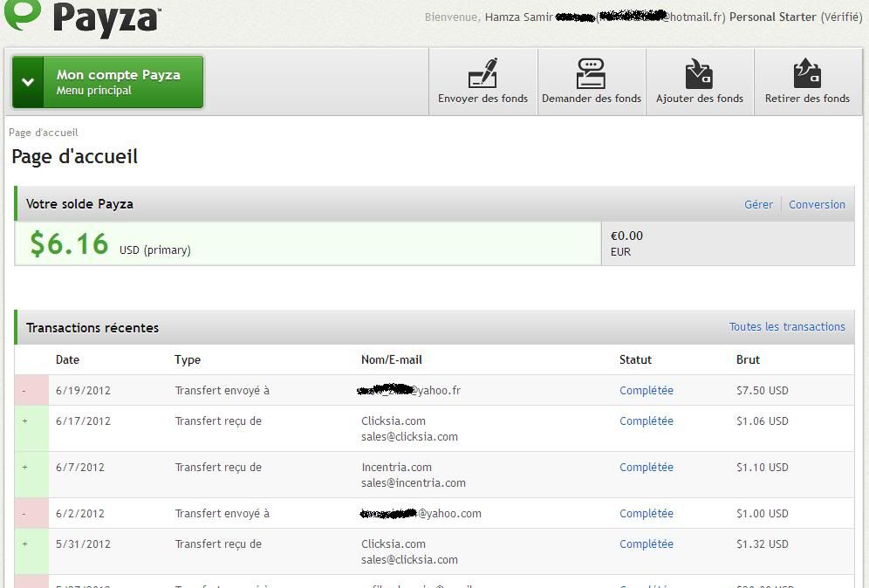Open Complétée status for 6/17/2012 transaction
Image resolution: width=869 pixels, height=588 pixels.
[x=647, y=421]
